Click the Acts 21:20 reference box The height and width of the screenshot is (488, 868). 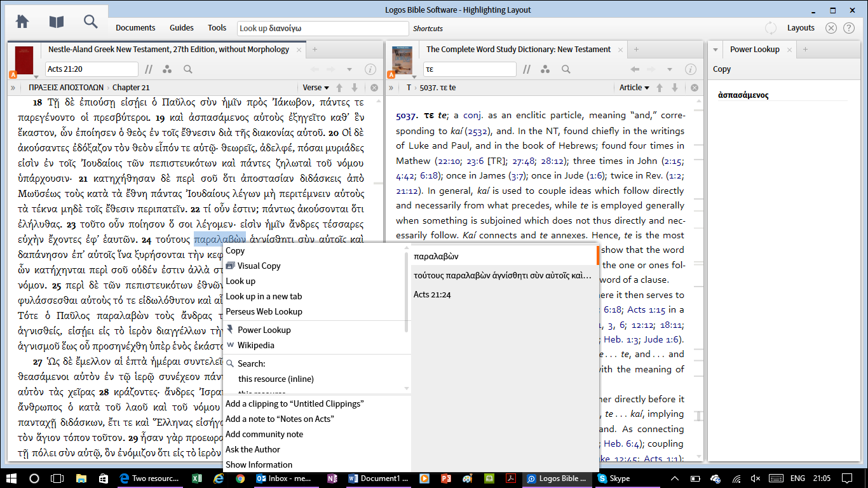click(x=92, y=69)
